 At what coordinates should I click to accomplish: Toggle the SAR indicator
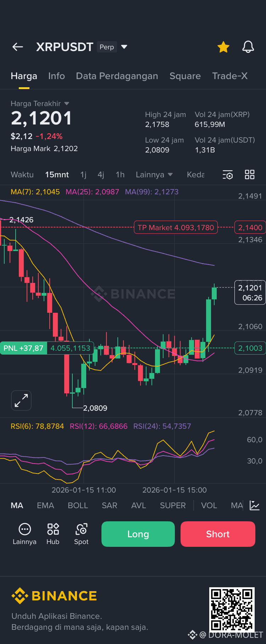click(109, 505)
